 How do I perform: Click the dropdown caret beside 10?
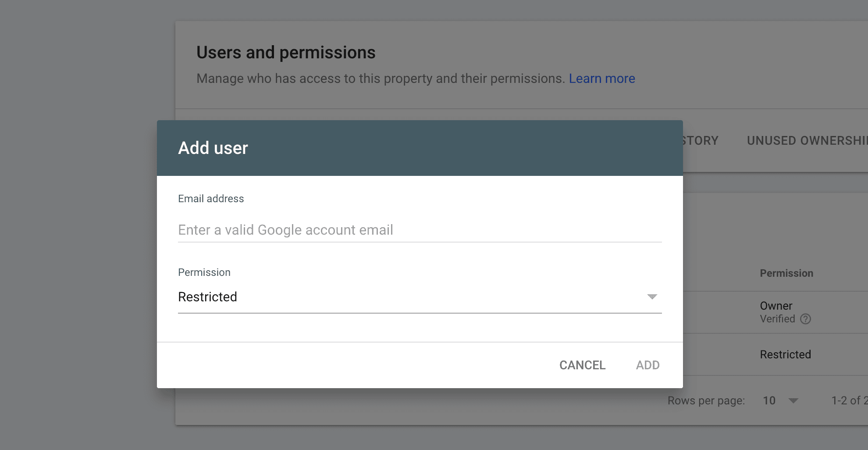(793, 400)
